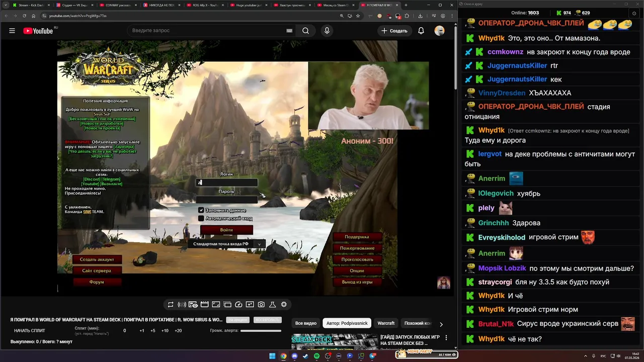Open the gear settings icon in player toolbar

coord(284,304)
